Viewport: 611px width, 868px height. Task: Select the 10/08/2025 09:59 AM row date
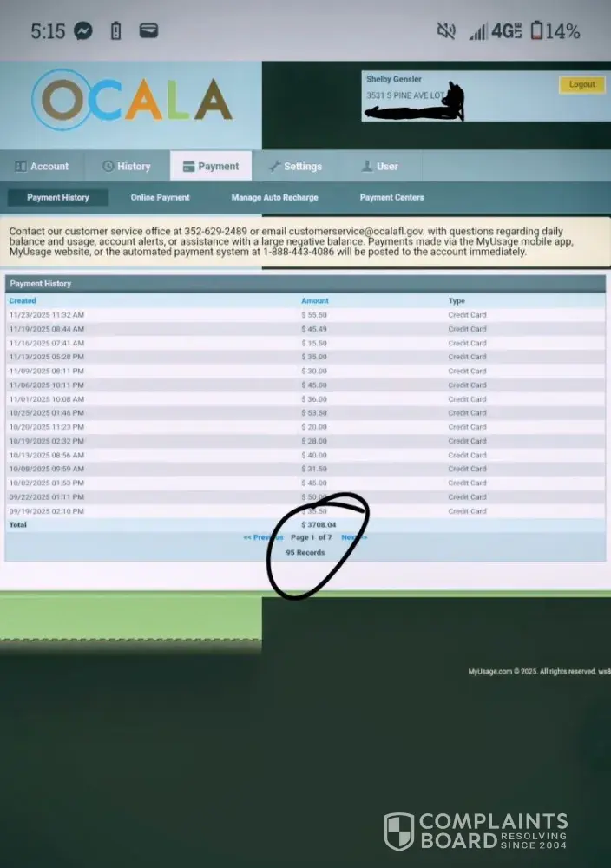(47, 469)
